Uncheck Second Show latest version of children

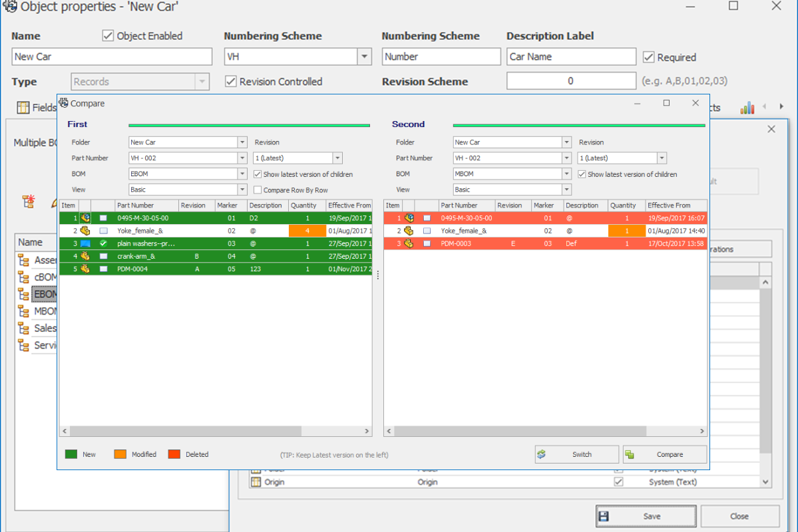(x=582, y=174)
